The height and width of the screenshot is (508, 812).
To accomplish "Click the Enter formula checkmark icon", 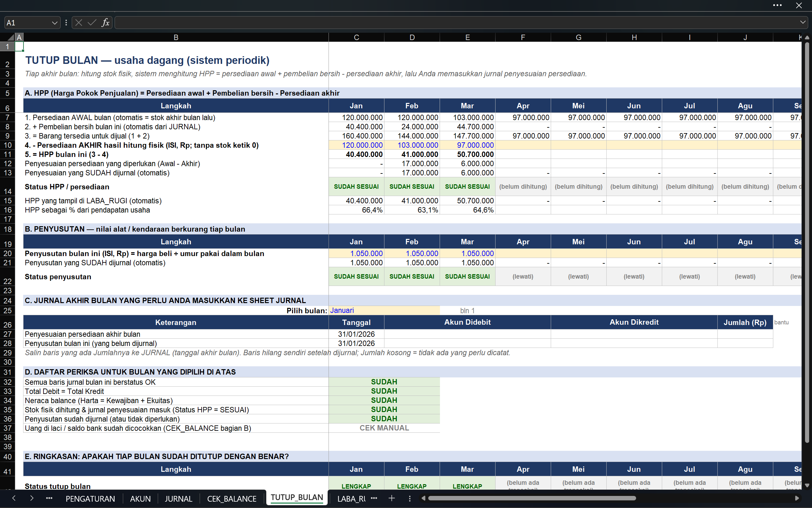I will tap(92, 23).
